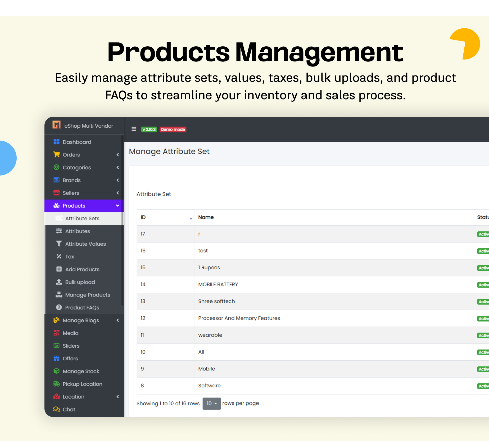Click the Product FAQs question mark icon
This screenshot has height=448, width=489.
tap(59, 307)
